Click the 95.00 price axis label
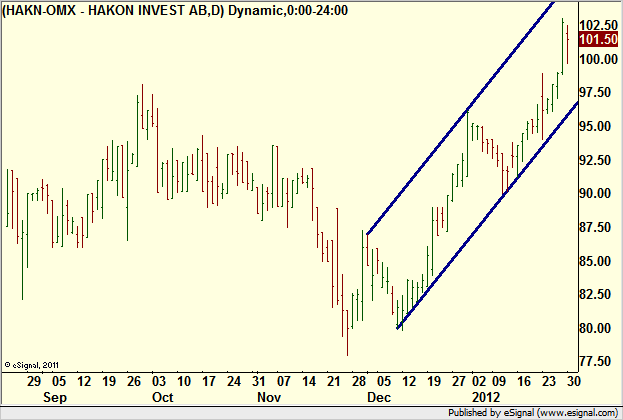 tap(595, 126)
